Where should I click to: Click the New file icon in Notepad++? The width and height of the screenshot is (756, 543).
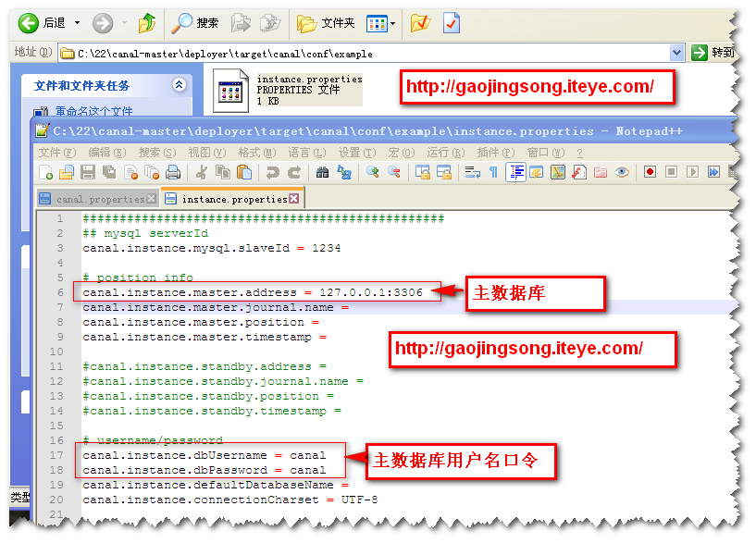point(45,172)
